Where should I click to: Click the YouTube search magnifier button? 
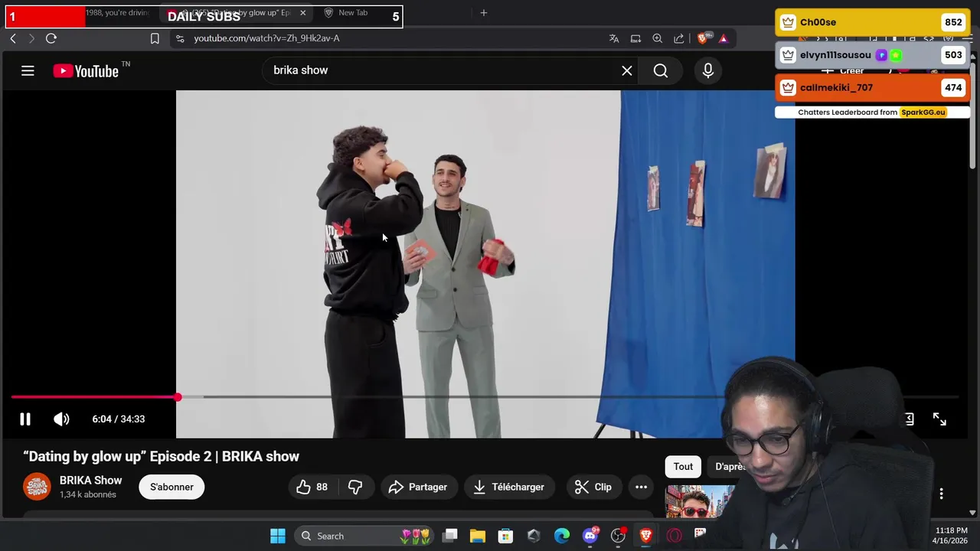pos(661,70)
